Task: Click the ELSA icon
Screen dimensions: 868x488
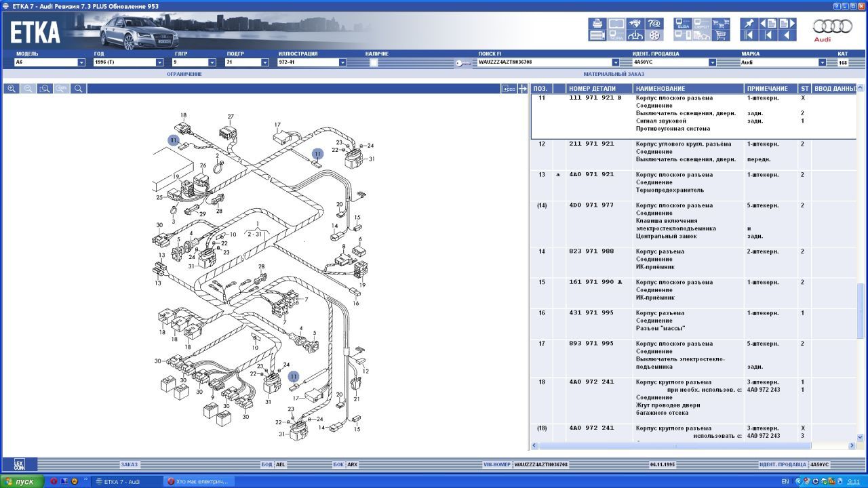Action: point(683,24)
